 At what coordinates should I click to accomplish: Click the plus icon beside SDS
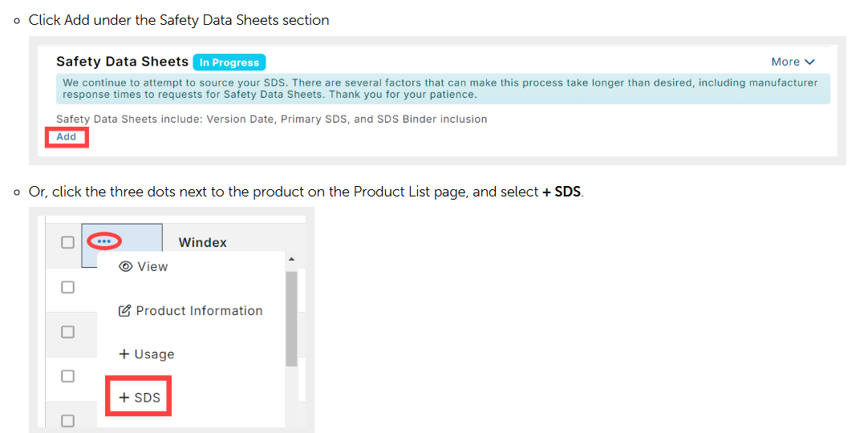point(124,398)
